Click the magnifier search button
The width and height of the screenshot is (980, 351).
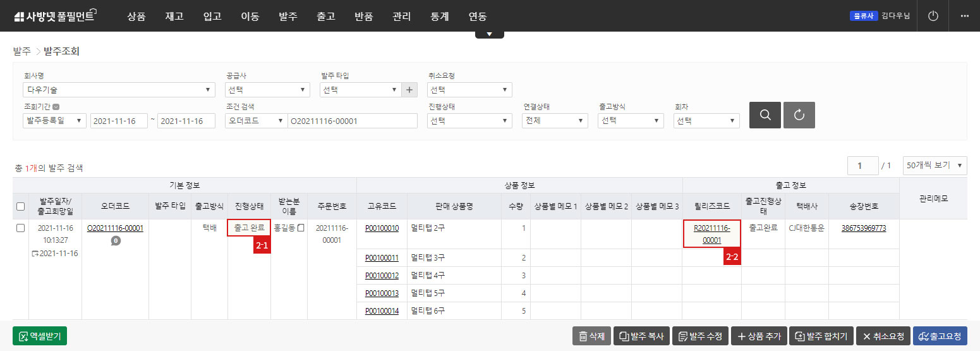tap(765, 115)
